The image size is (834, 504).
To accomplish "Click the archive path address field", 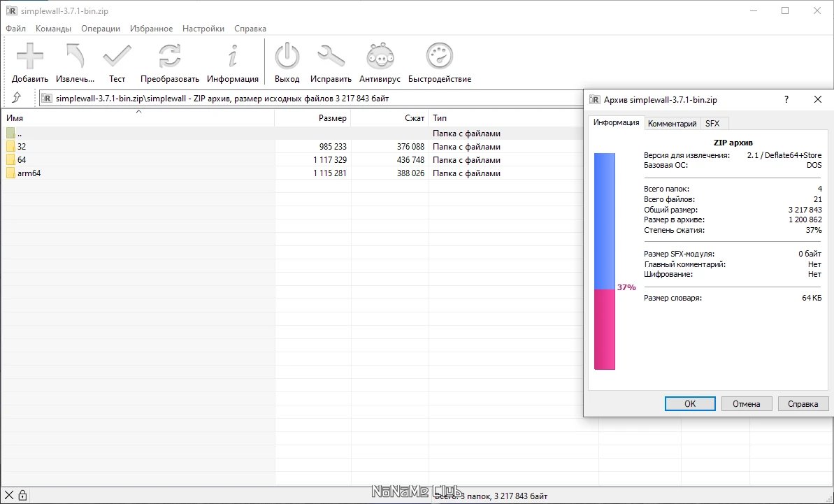I will [308, 99].
